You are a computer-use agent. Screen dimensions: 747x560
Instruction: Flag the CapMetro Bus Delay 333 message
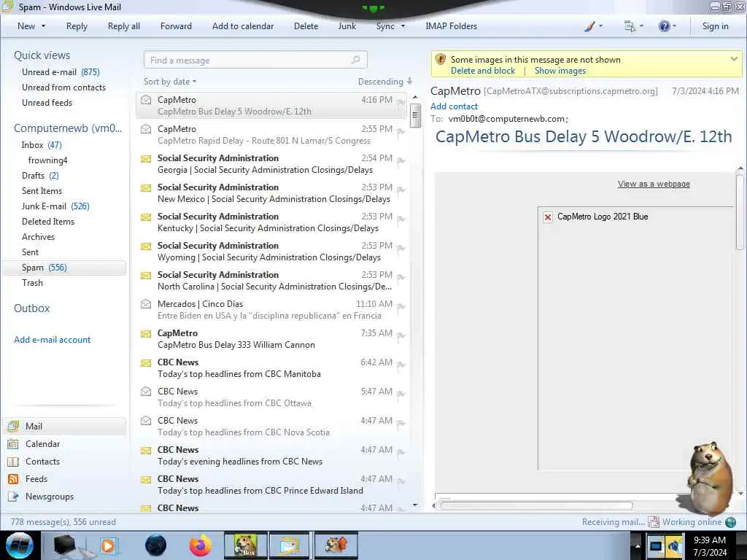point(400,335)
